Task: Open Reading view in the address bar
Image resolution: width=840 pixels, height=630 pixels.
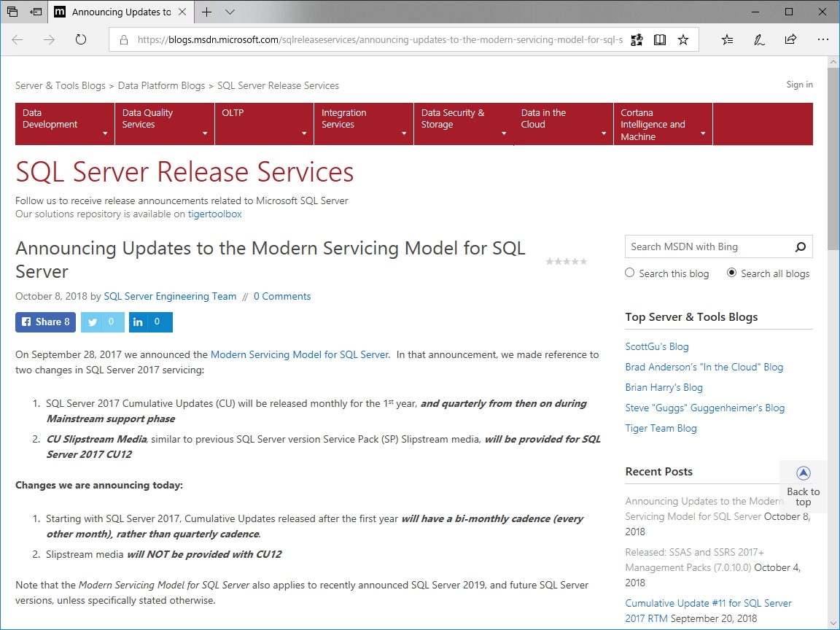Action: click(x=659, y=39)
